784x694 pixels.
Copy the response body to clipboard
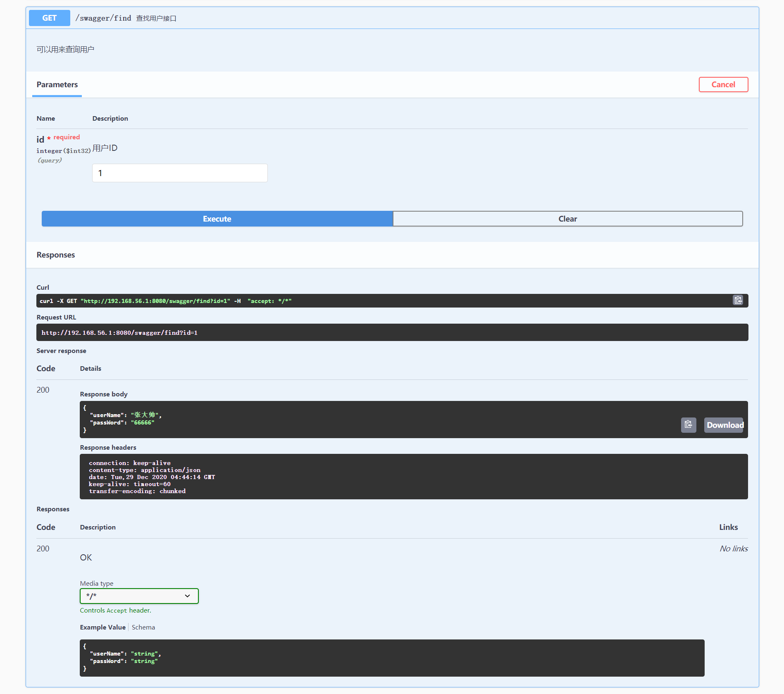click(688, 425)
